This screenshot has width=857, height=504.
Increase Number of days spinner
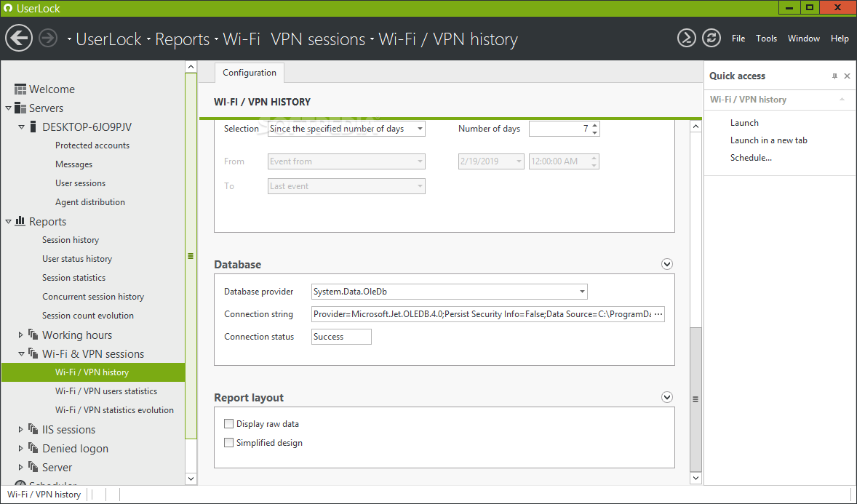(x=594, y=125)
